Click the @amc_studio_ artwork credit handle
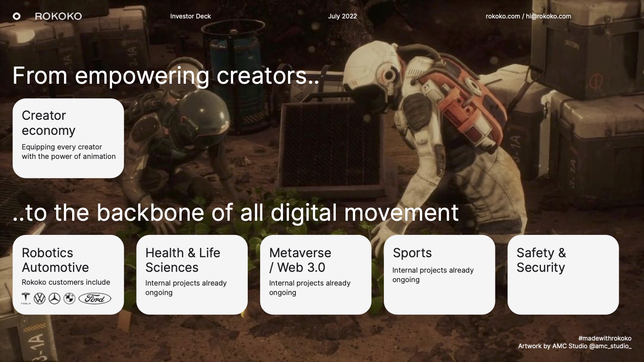644x362 pixels. pyautogui.click(x=610, y=346)
